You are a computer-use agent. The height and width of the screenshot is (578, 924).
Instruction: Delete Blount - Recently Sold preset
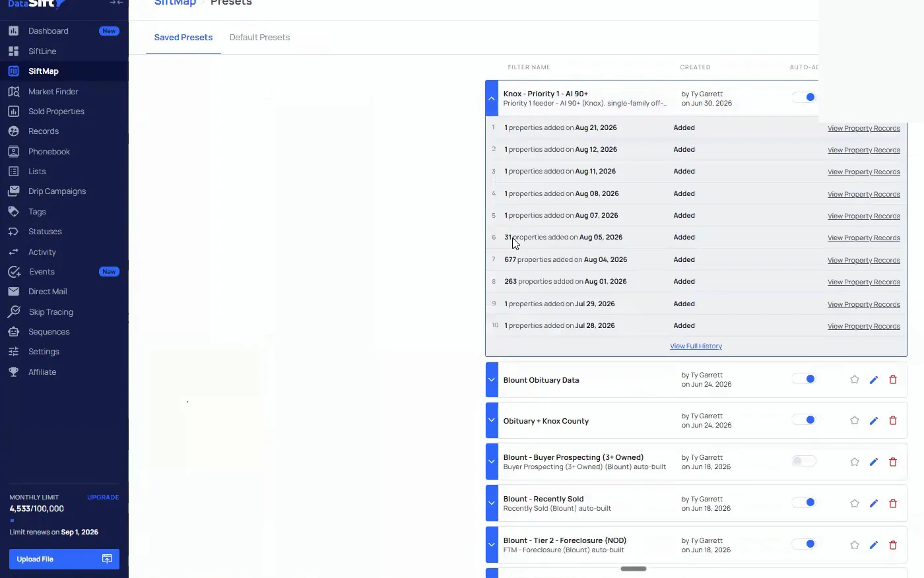click(893, 503)
